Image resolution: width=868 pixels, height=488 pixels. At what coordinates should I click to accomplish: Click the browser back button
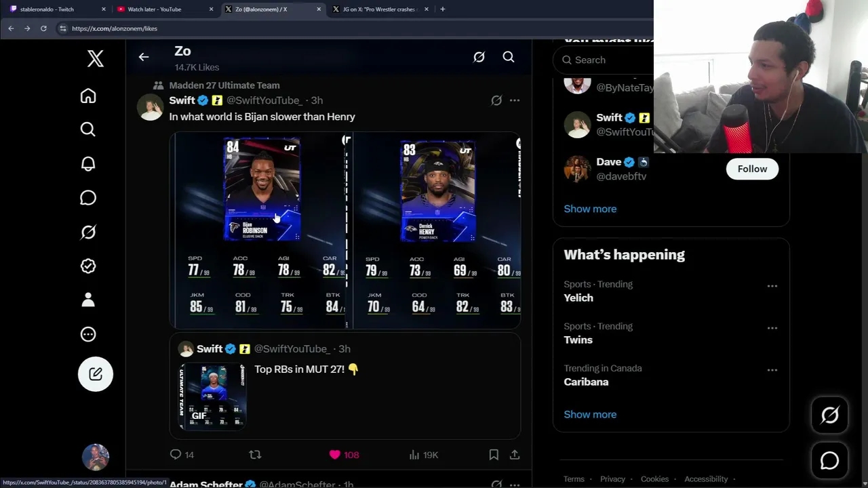tap(11, 28)
